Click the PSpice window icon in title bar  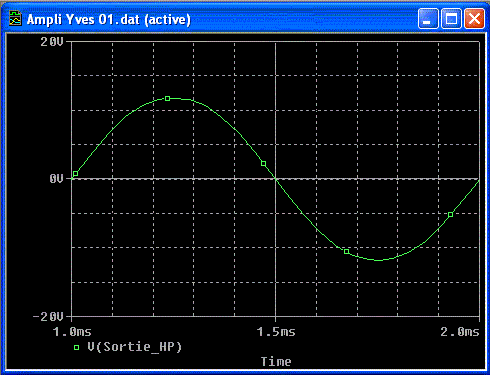[x=15, y=18]
